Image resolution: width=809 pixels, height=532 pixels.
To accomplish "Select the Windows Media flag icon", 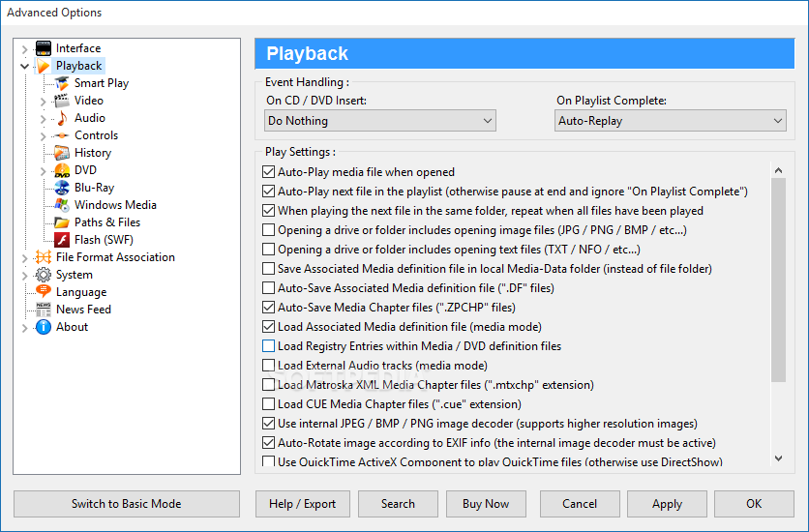I will click(x=62, y=205).
